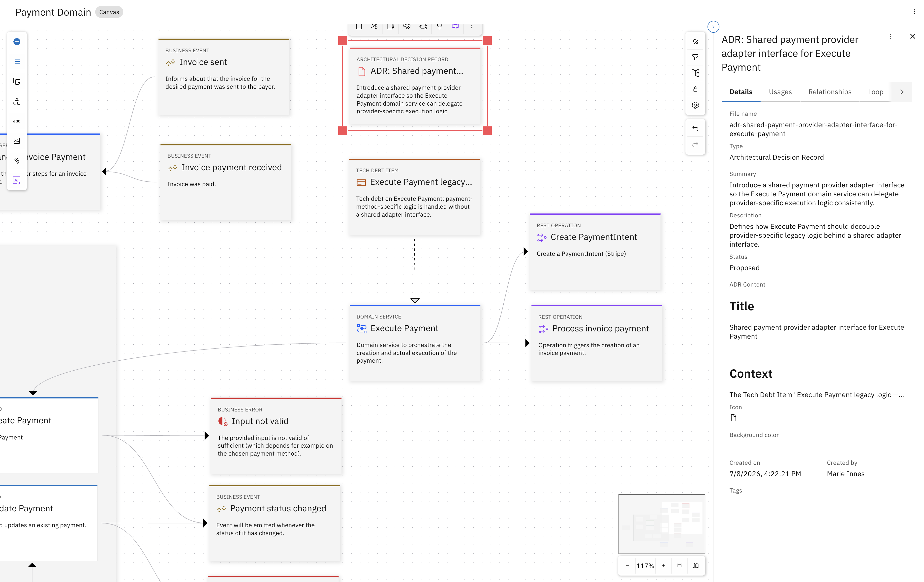Image resolution: width=924 pixels, height=582 pixels.
Task: Expand more tabs with the right chevron
Action: [902, 92]
